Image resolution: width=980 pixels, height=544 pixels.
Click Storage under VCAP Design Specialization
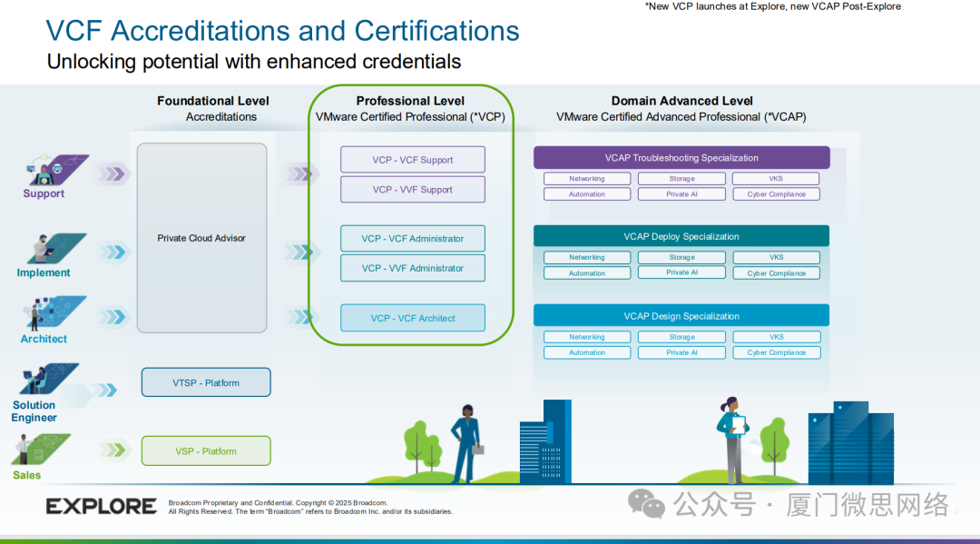(681, 336)
